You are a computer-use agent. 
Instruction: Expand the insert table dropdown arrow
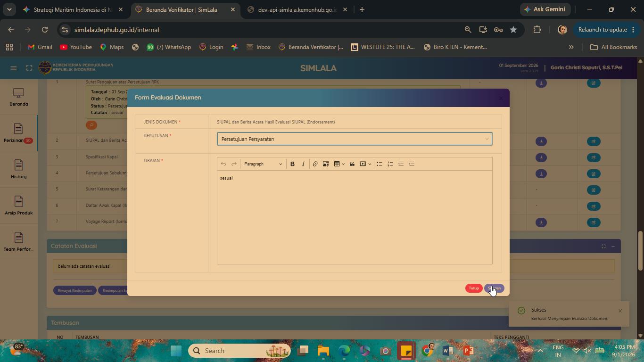[344, 164]
